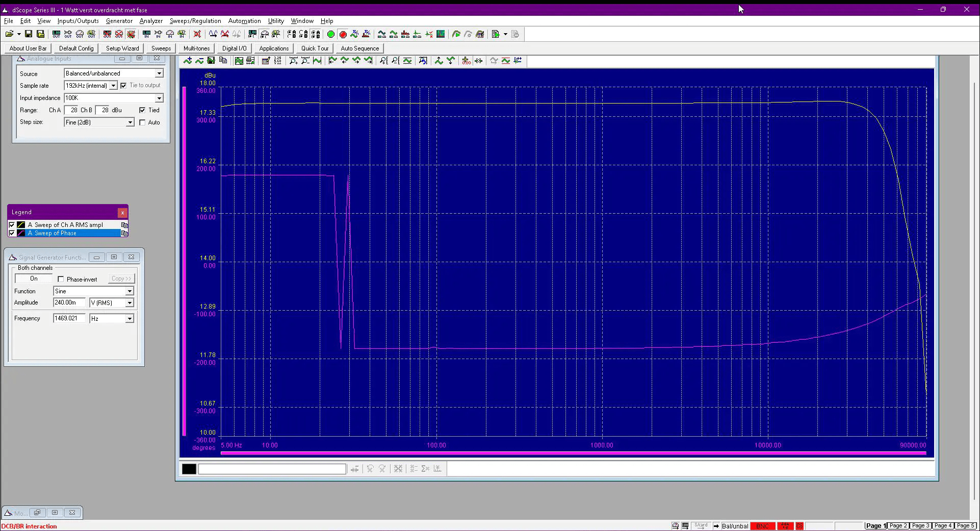
Task: Start the Quick Tour button
Action: click(315, 48)
